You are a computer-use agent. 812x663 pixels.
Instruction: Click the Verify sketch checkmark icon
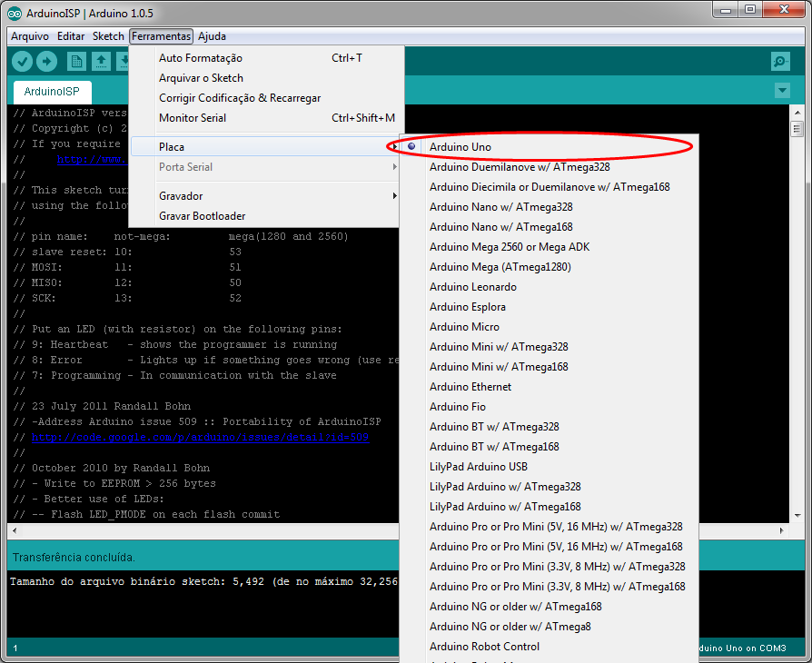pos(22,61)
